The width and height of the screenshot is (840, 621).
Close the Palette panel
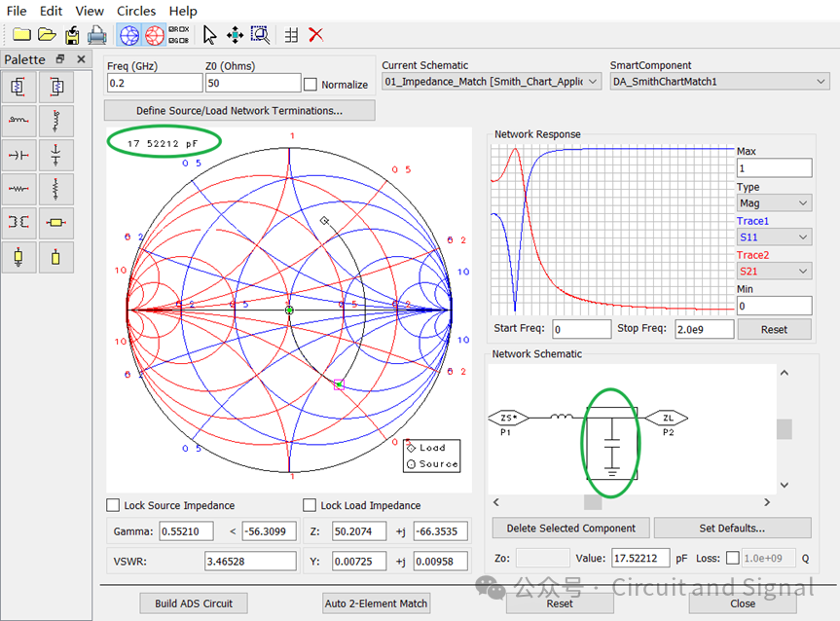click(x=81, y=59)
